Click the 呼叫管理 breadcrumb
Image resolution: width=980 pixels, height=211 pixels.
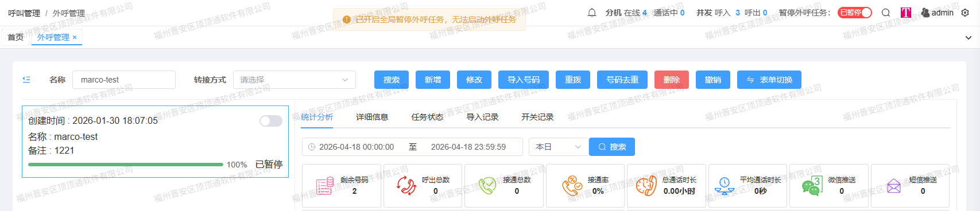[x=24, y=13]
